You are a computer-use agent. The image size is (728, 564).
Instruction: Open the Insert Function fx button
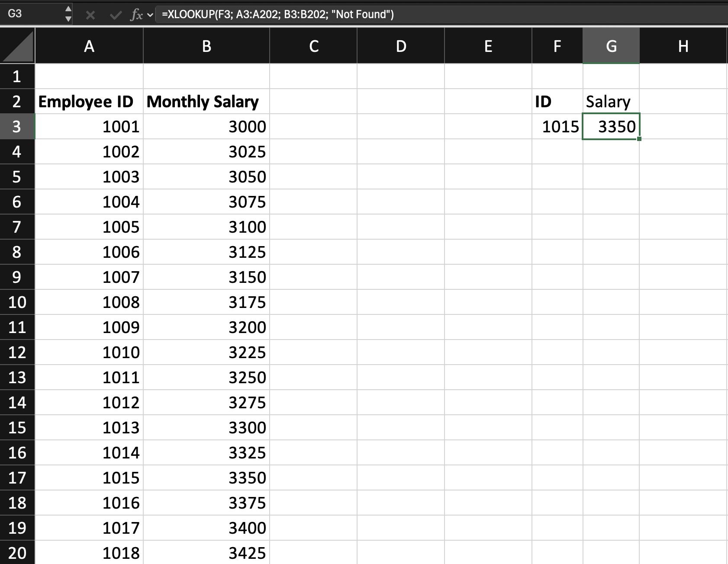click(x=136, y=15)
